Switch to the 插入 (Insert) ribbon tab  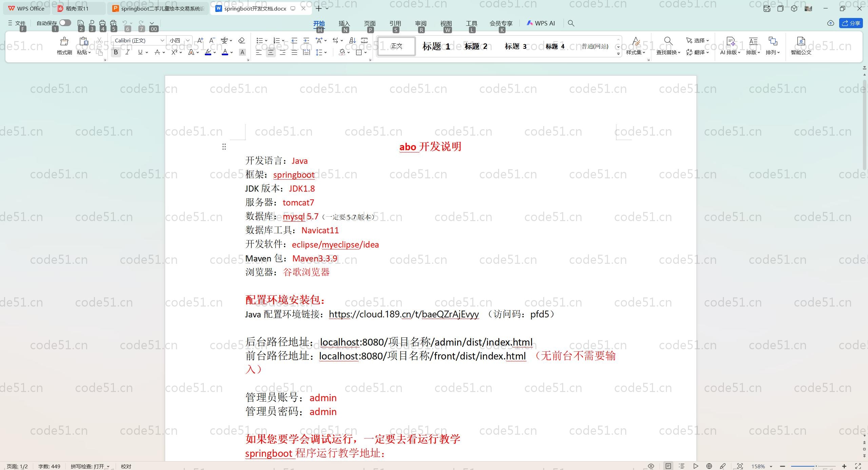344,23
